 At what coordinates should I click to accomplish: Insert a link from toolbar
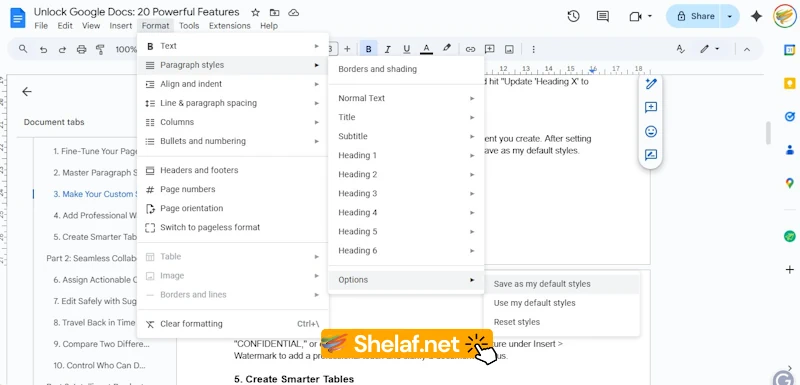click(x=470, y=49)
